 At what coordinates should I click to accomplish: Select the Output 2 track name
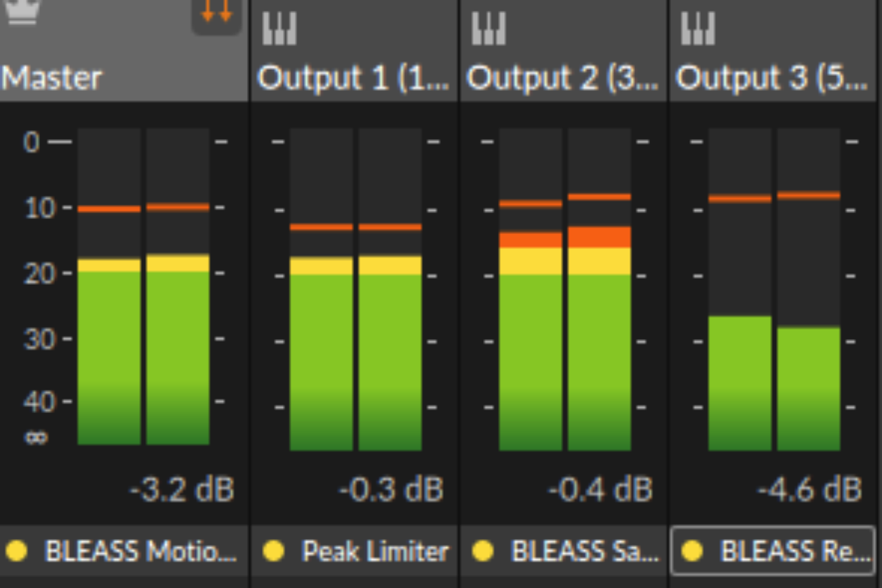click(562, 79)
